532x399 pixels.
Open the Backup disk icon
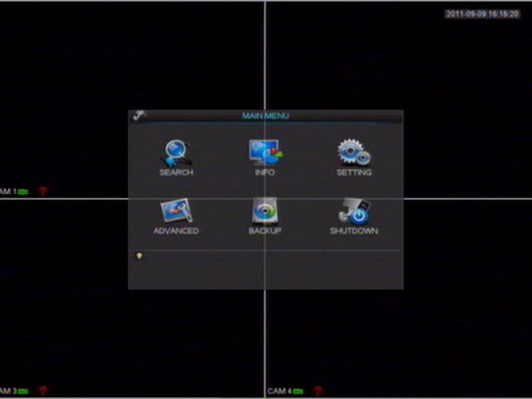pyautogui.click(x=265, y=211)
